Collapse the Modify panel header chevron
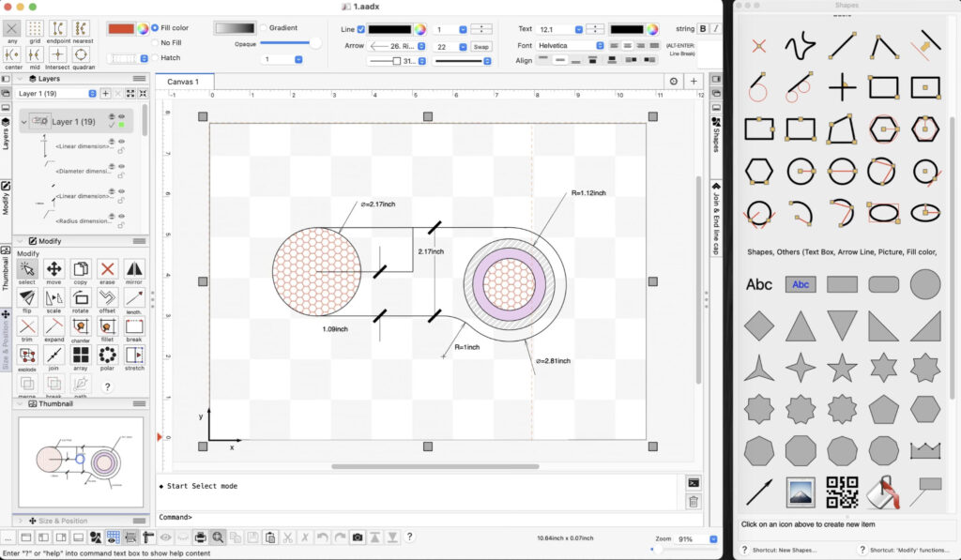Screen dimensions: 961x560 [20, 241]
